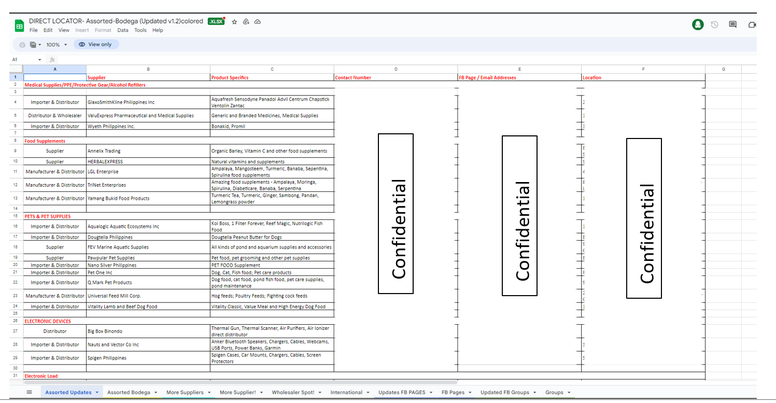Select the HERBALEXPRESS cell

pyautogui.click(x=148, y=161)
